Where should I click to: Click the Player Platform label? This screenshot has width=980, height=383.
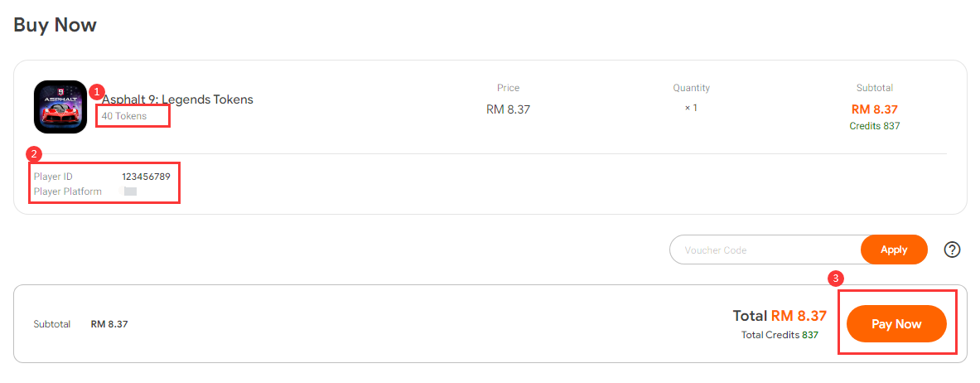tap(67, 191)
